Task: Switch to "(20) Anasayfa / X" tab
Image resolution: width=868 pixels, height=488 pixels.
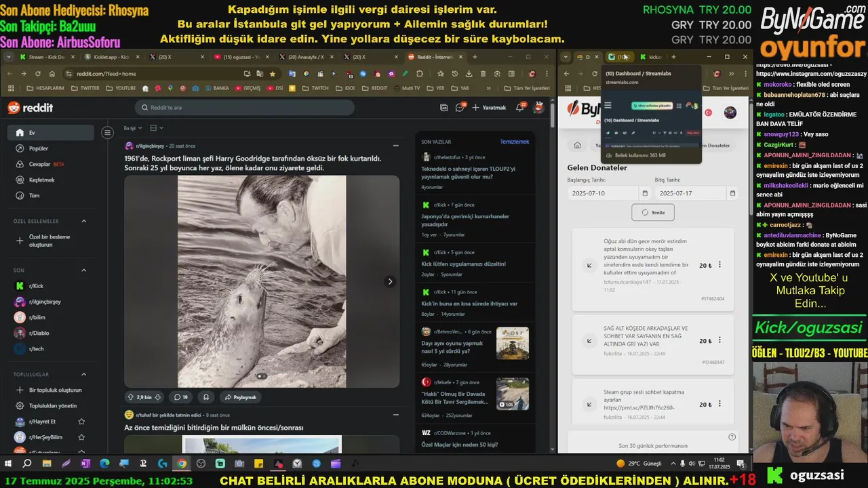Action: tap(305, 57)
